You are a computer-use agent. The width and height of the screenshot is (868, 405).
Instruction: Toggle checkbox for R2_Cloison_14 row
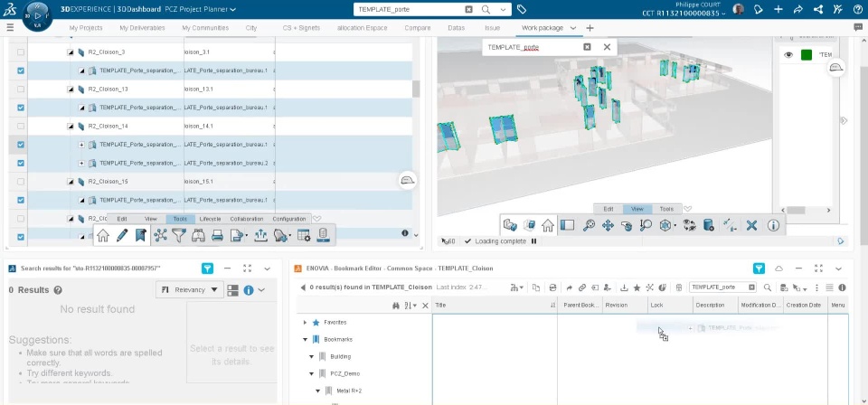21,127
